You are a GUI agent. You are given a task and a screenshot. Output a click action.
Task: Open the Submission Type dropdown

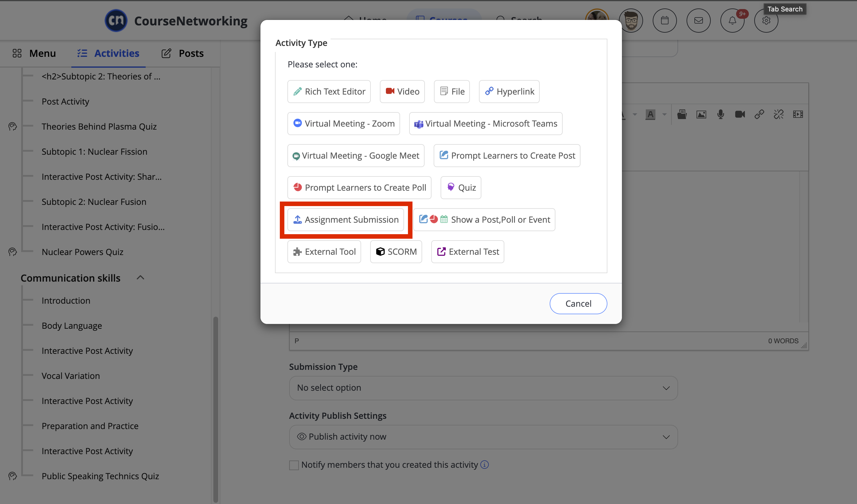[483, 388]
